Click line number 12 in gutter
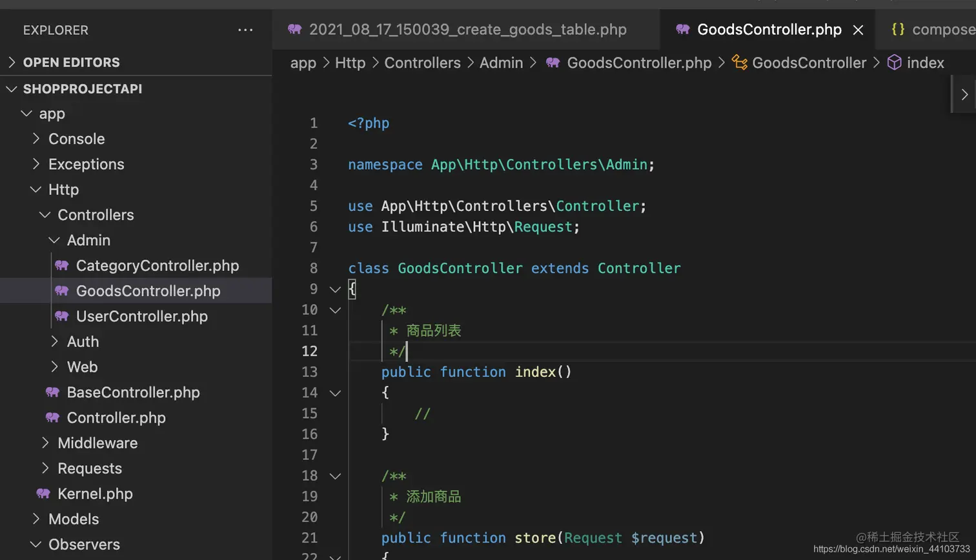This screenshot has width=976, height=560. point(310,351)
